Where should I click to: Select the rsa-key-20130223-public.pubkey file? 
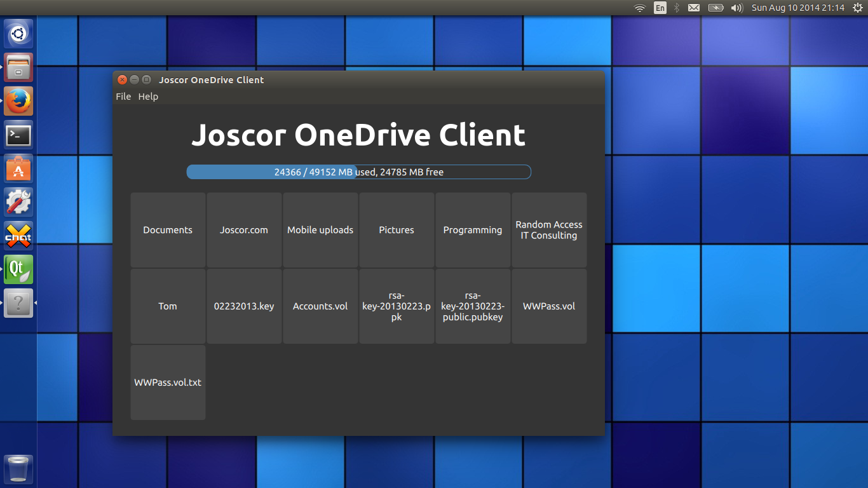(472, 306)
